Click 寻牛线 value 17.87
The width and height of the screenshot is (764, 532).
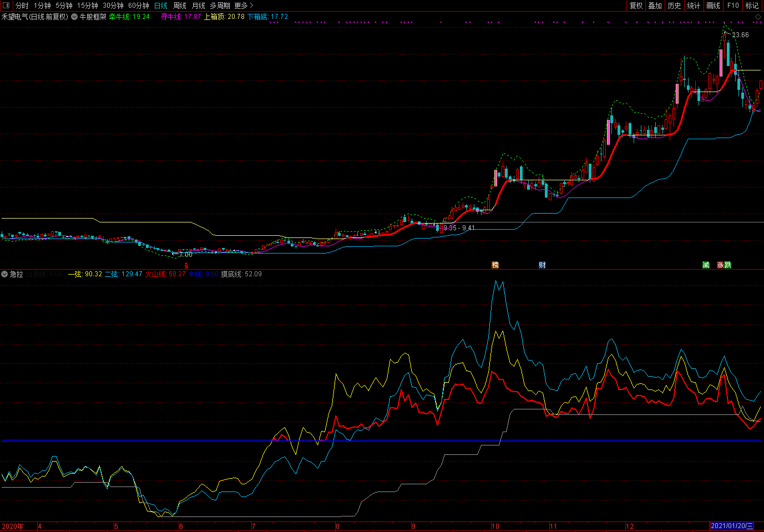click(193, 17)
